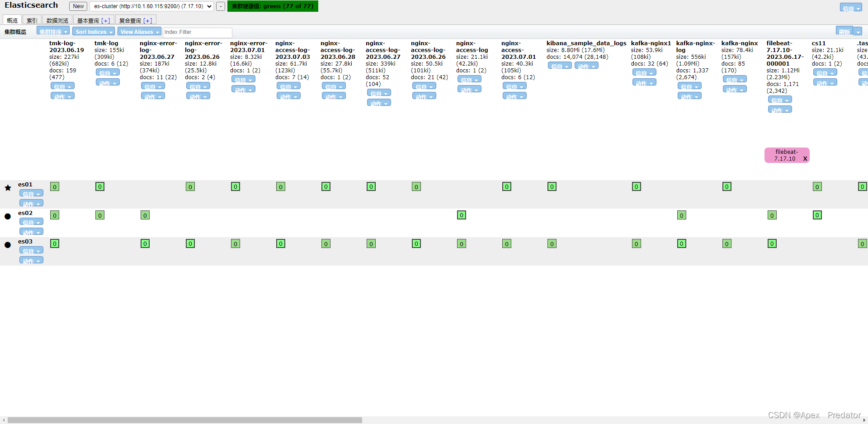This screenshot has width=868, height=424.
Task: Add a new 复合查询 tab via [+]
Action: point(148,21)
